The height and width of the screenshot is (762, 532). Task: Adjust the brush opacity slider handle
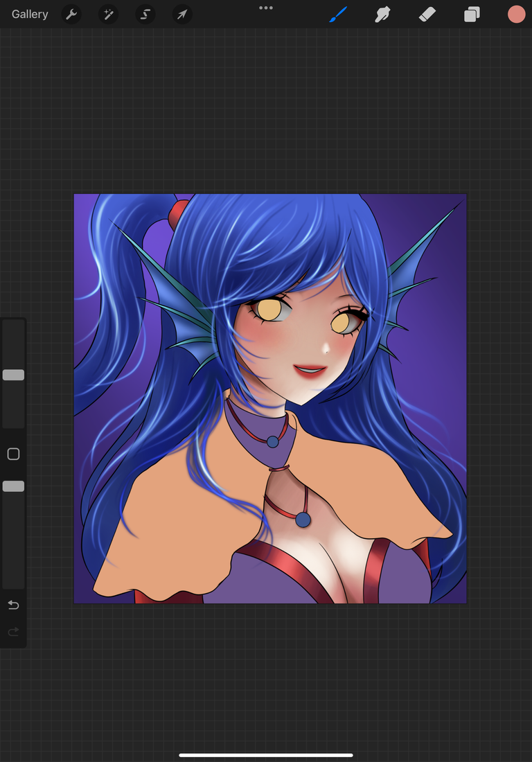[x=13, y=486]
